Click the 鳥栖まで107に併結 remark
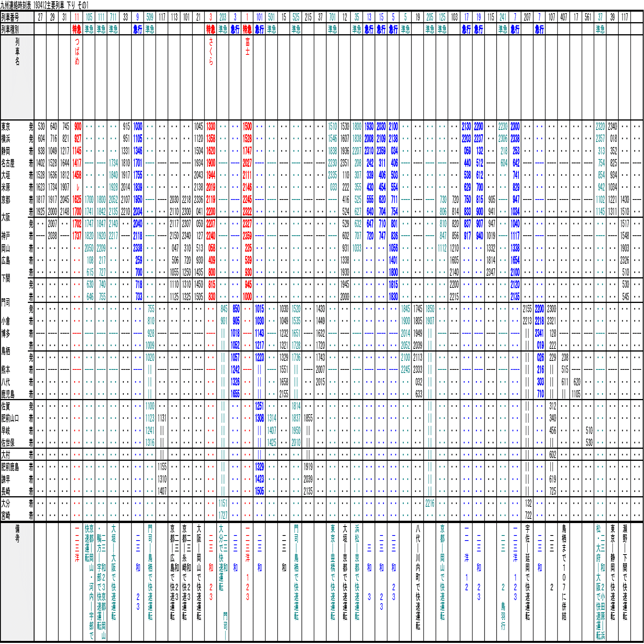This screenshot has width=644, height=644. point(564,572)
